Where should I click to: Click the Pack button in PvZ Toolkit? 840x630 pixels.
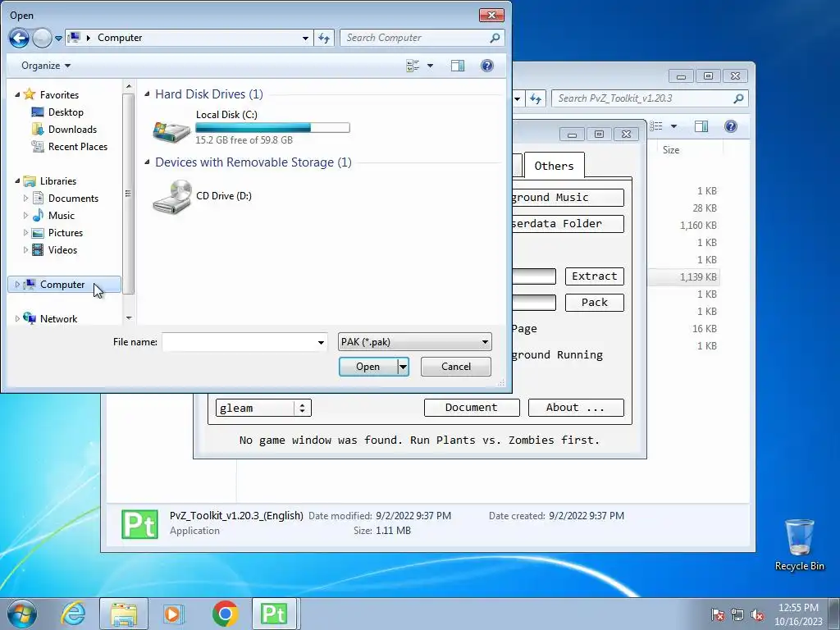pyautogui.click(x=595, y=303)
